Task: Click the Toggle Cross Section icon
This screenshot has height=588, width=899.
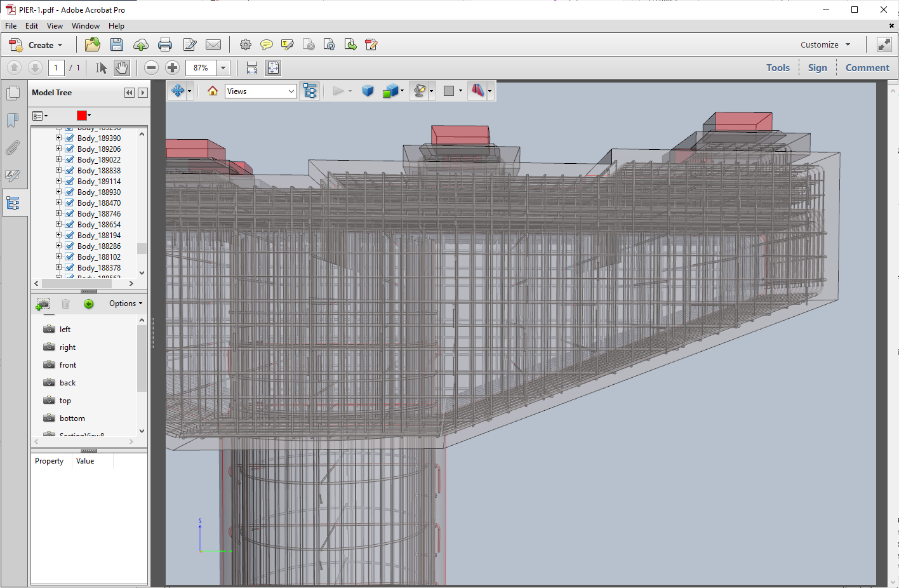Action: (x=477, y=91)
